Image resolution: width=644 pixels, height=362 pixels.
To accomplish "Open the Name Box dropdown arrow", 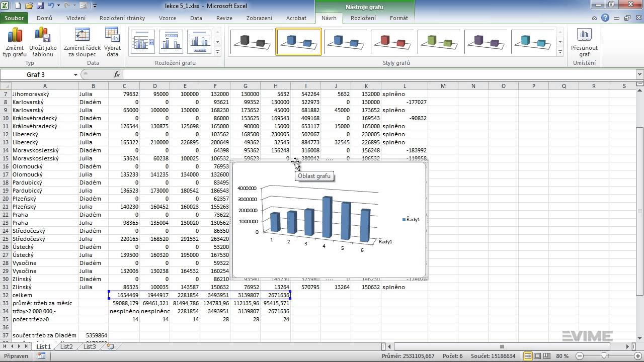I will point(75,74).
